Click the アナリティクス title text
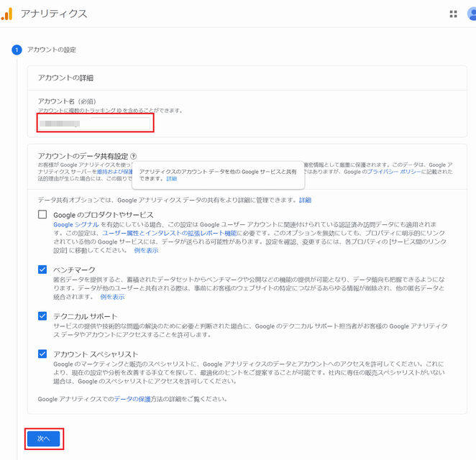 pos(54,14)
